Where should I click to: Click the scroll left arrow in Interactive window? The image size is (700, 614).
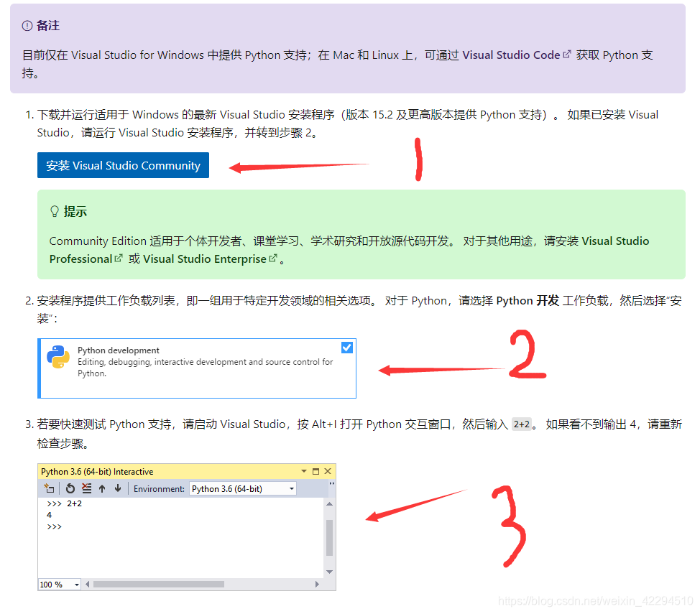[x=88, y=584]
